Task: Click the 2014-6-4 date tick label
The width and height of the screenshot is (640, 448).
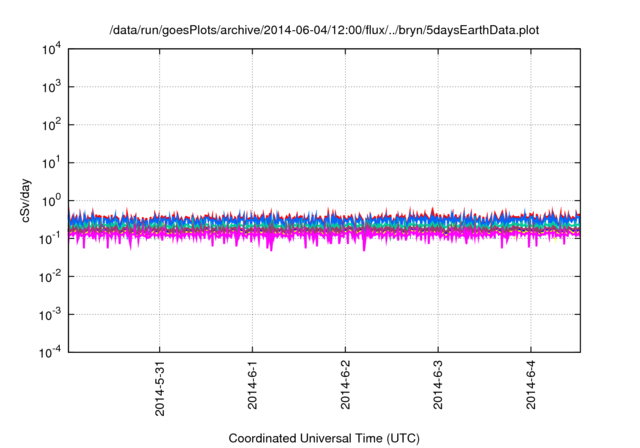Action: [x=531, y=385]
